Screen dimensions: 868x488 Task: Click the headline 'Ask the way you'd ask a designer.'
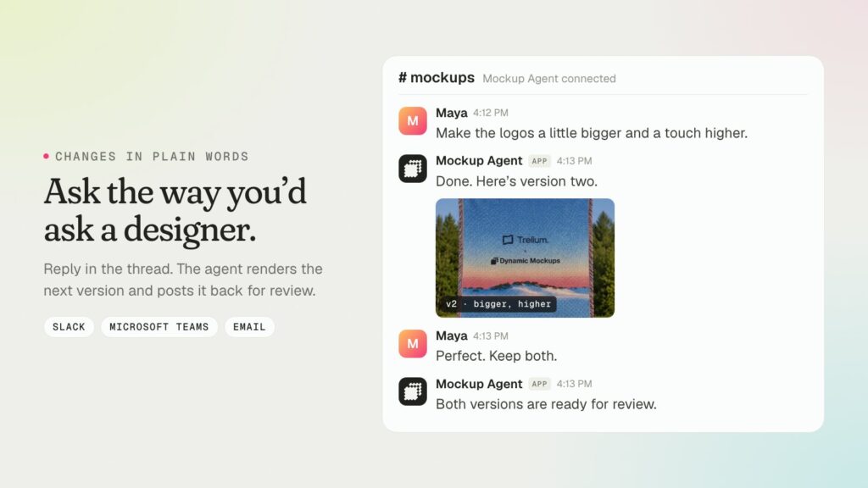(x=175, y=210)
